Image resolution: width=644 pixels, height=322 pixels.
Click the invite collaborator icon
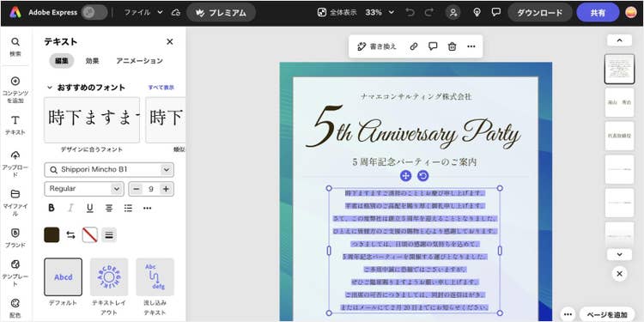click(453, 12)
